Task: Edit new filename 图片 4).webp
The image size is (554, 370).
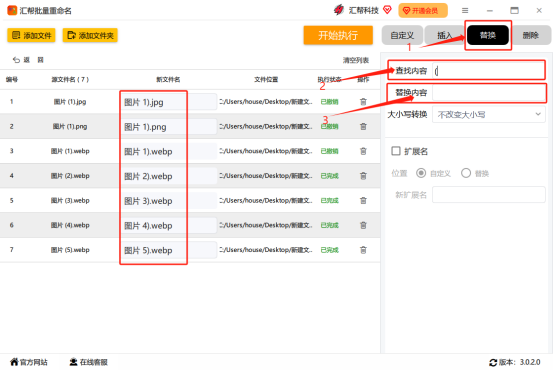Action: click(x=168, y=225)
